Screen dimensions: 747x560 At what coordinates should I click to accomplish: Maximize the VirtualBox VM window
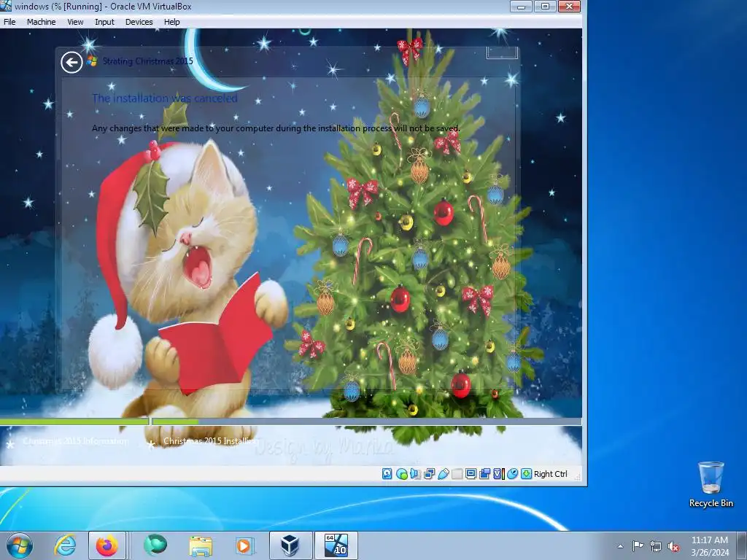pyautogui.click(x=546, y=6)
